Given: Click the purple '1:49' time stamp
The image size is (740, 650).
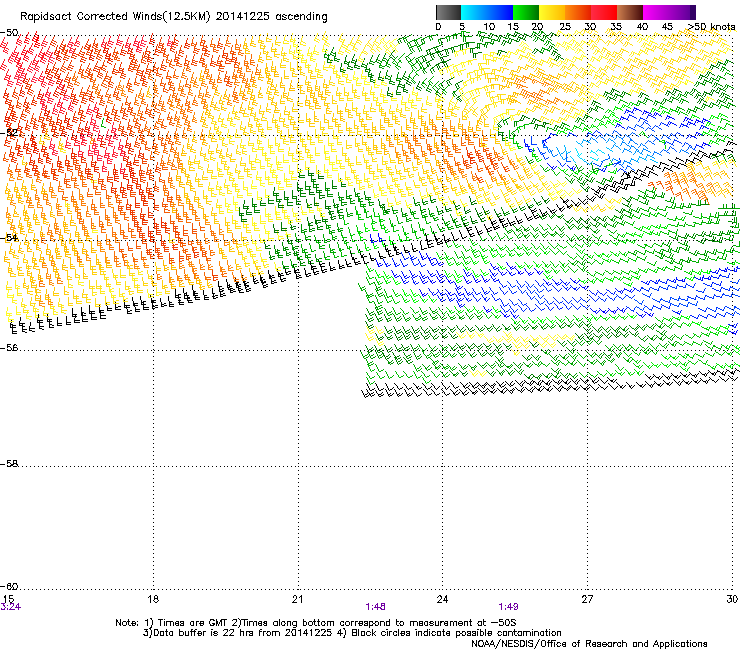Looking at the screenshot, I should click(508, 607).
